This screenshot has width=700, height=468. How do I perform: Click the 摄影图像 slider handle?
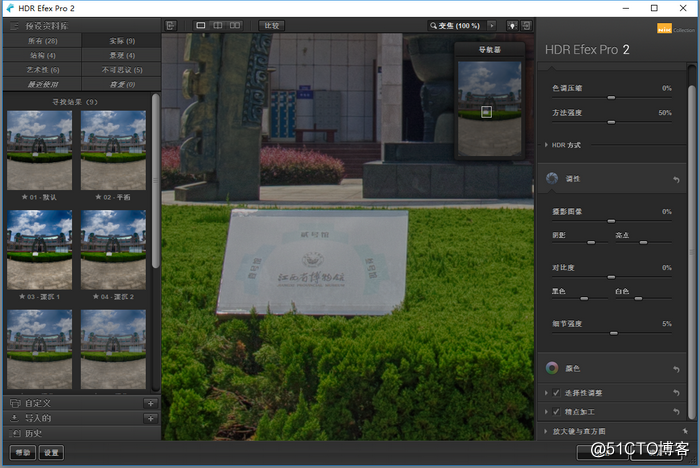611,221
